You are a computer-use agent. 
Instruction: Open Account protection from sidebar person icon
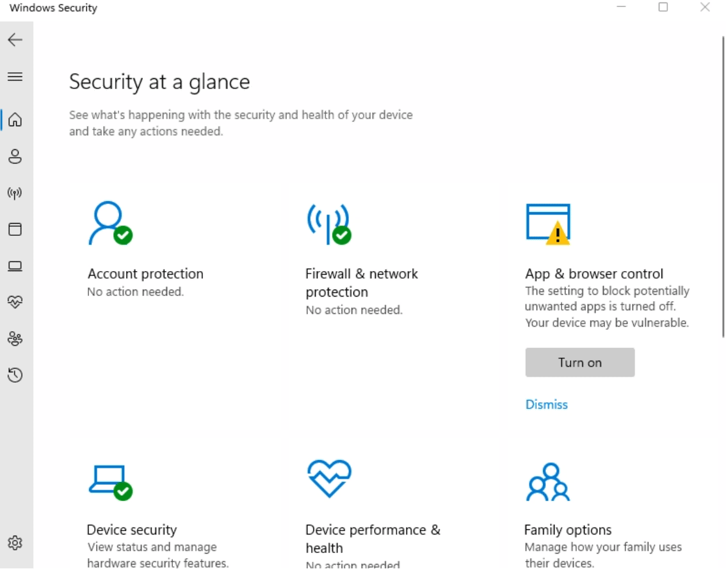(15, 156)
